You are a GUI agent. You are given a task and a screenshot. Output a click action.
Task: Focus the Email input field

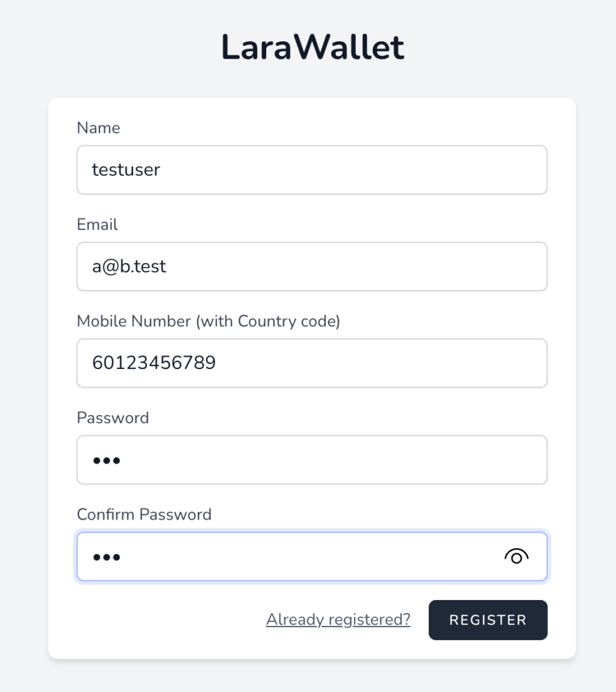(311, 266)
